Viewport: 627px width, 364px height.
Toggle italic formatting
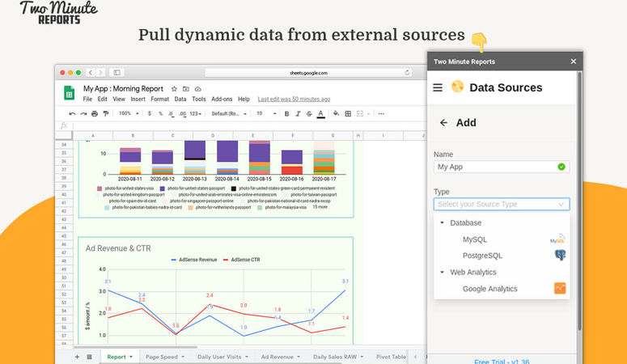298,114
